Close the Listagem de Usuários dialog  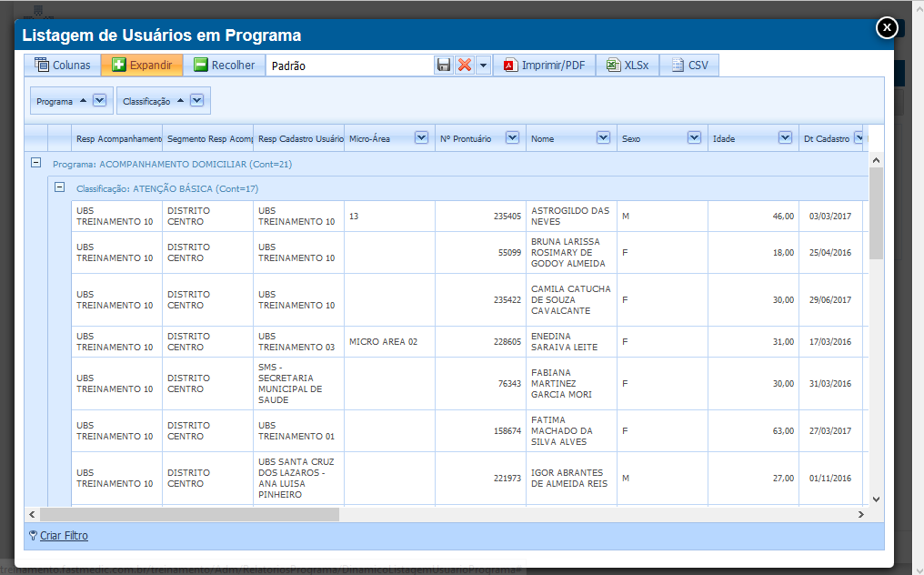click(887, 27)
